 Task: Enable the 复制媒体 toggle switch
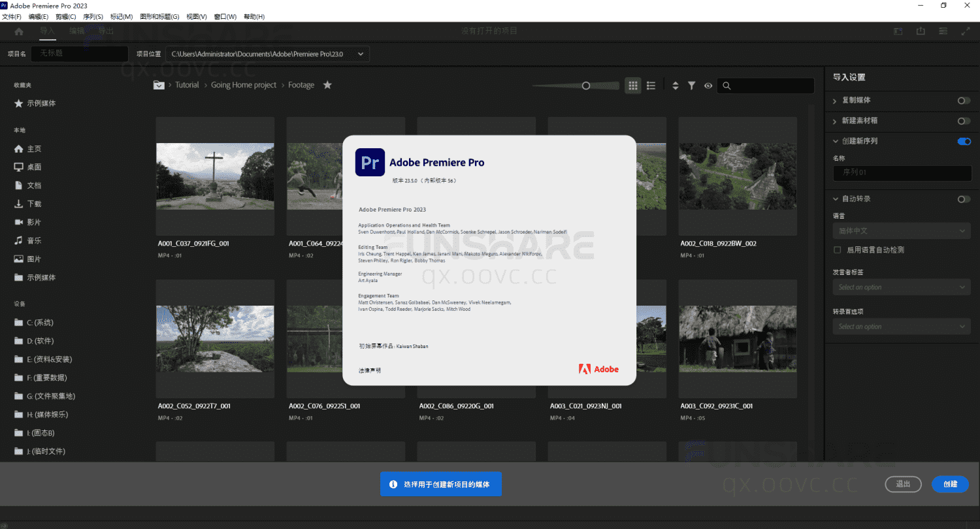(x=964, y=101)
